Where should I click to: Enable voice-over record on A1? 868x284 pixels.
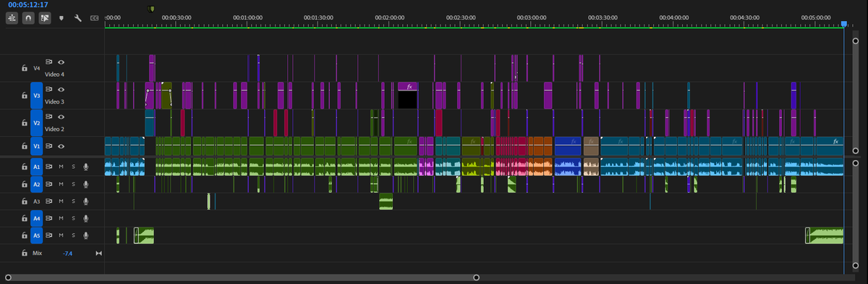click(x=85, y=167)
